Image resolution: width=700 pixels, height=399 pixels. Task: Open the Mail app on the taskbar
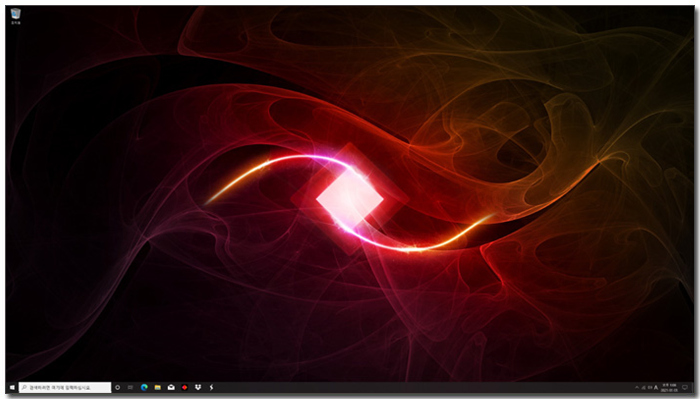pyautogui.click(x=171, y=387)
